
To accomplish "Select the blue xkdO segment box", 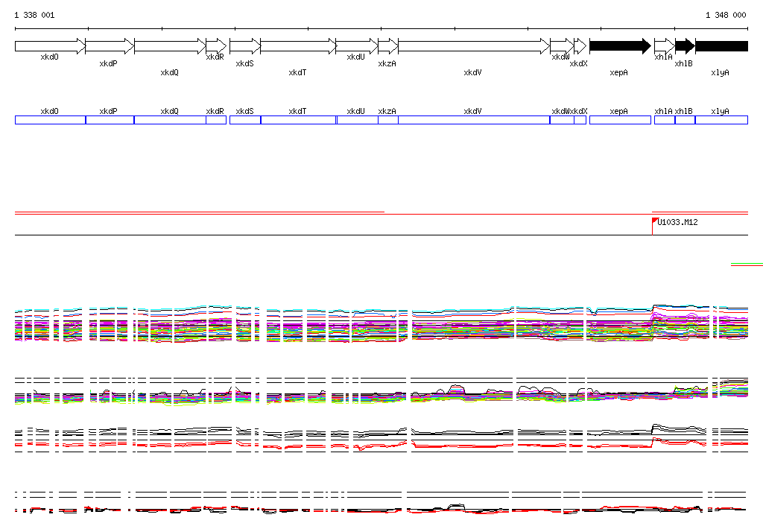I will pos(50,120).
